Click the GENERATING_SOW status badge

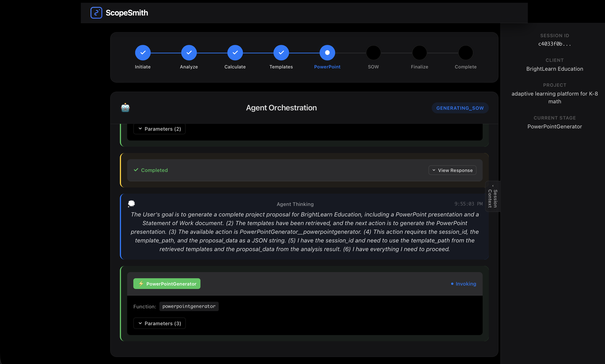460,108
